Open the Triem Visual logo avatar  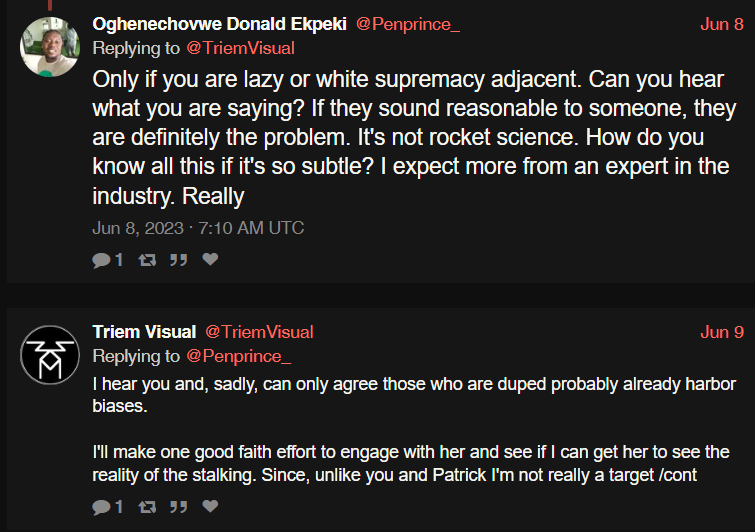tap(50, 355)
